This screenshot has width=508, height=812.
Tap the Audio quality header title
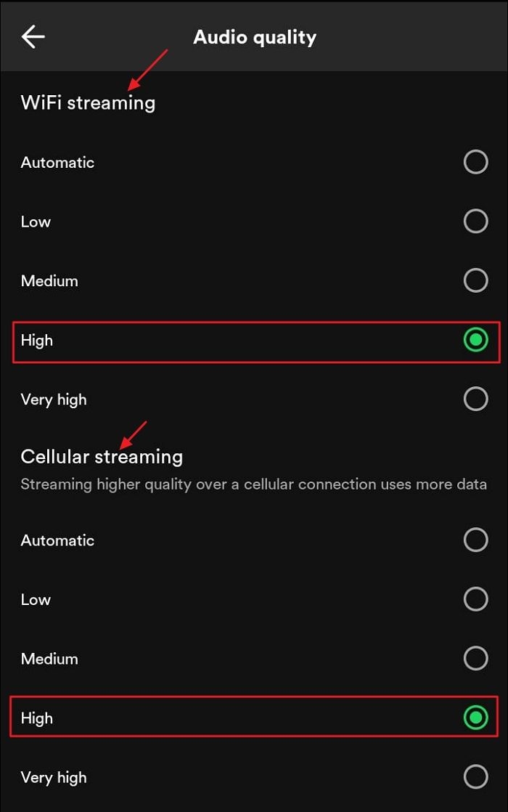(254, 36)
